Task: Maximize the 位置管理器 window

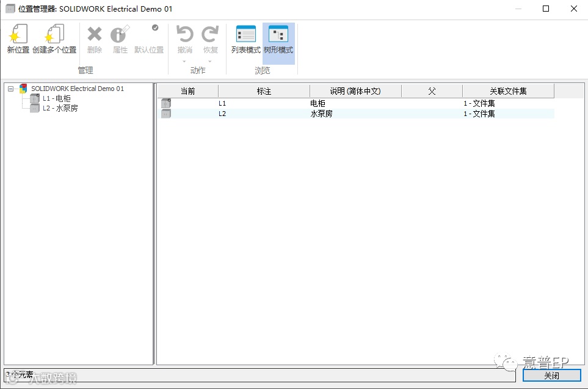Action: coord(546,9)
